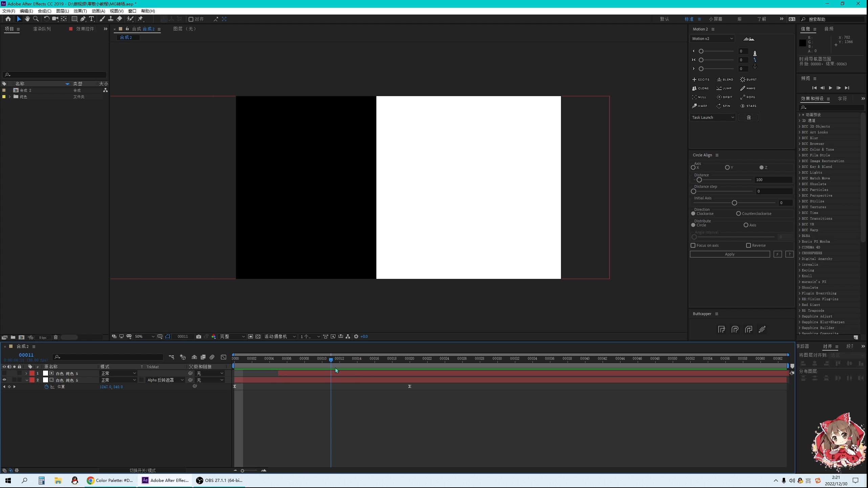Toggle the transparency grid icon
Image resolution: width=868 pixels, height=488 pixels.
pyautogui.click(x=258, y=336)
